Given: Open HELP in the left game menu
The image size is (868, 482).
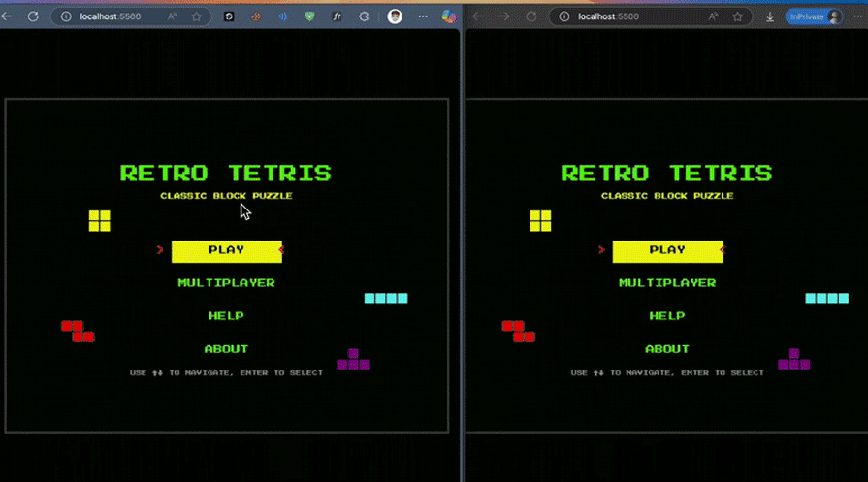Looking at the screenshot, I should tap(226, 315).
